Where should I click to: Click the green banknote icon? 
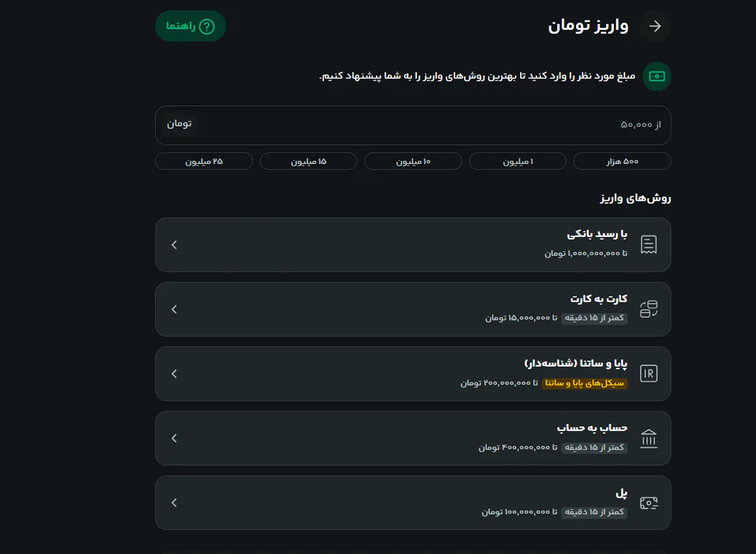657,76
